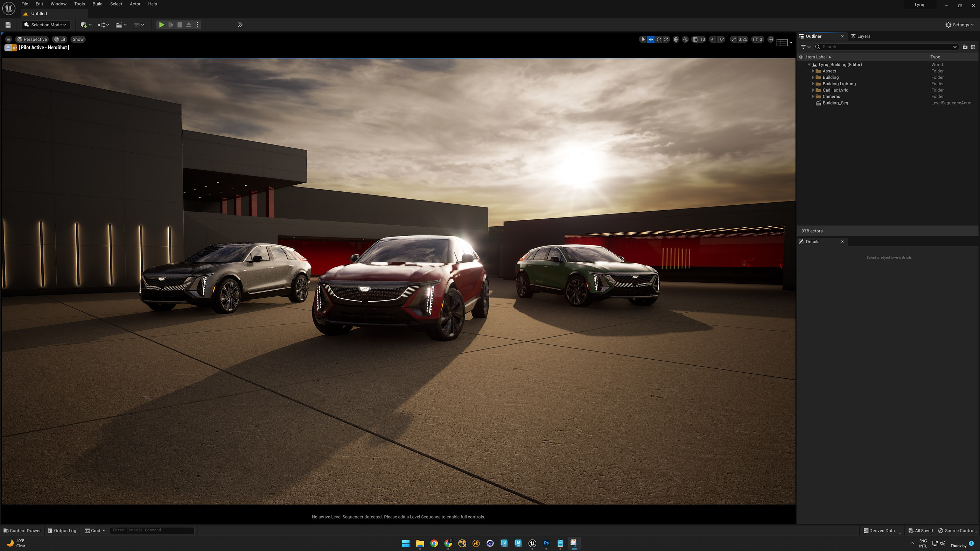Click the surface snapping icon
Screen dimensions: 980x551
685,39
